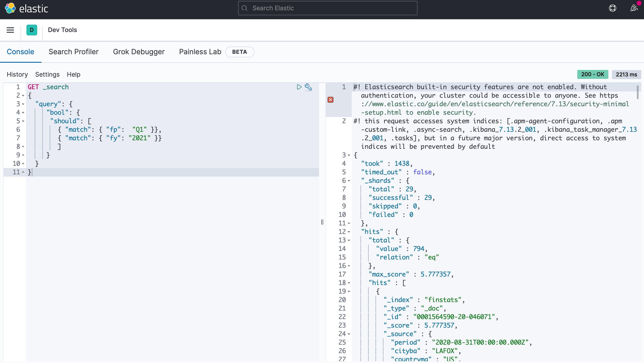Screen dimensions: 644x363
Task: Switch to the Search Profiler tab
Action: click(73, 52)
